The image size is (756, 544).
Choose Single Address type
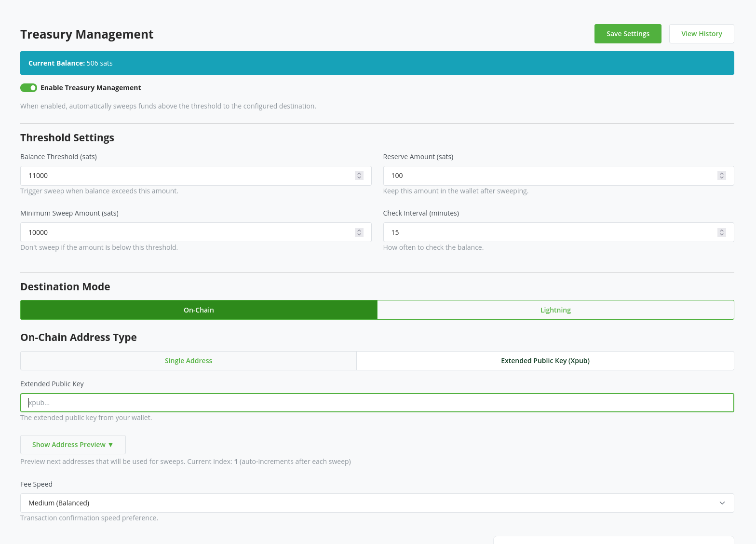(x=189, y=361)
